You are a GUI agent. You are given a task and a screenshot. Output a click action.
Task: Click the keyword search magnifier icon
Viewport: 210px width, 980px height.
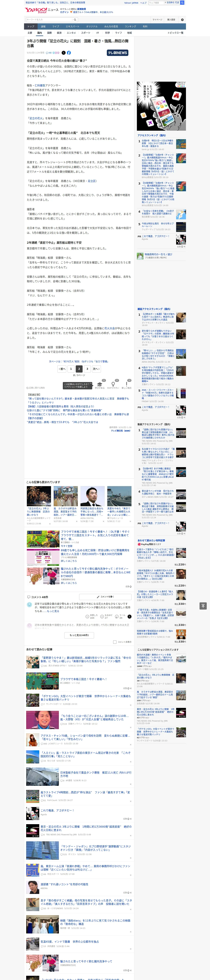point(75,20)
